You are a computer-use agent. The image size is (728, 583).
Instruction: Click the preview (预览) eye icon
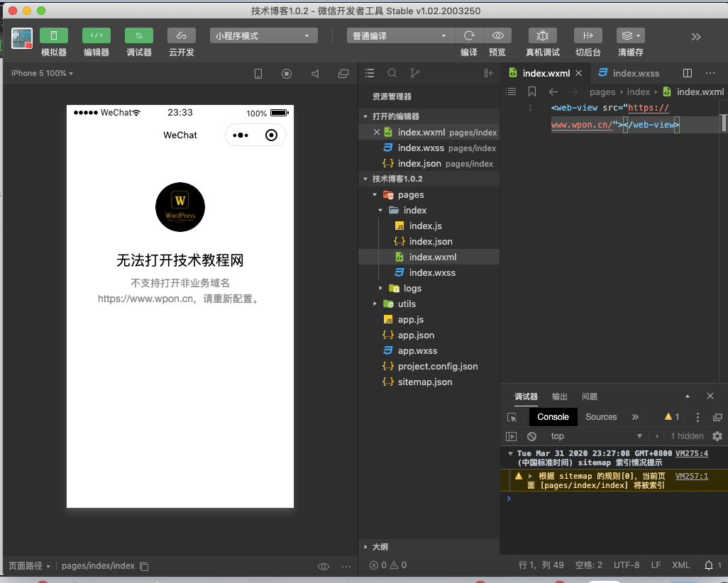coord(497,35)
